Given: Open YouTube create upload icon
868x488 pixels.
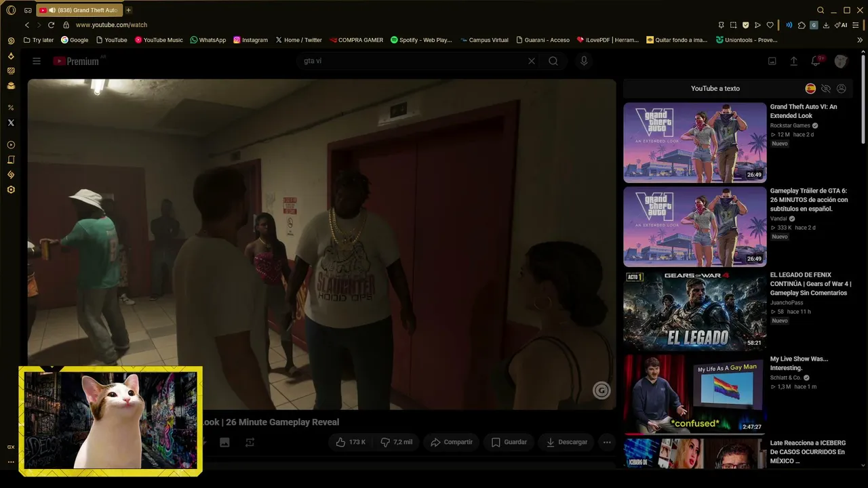Looking at the screenshot, I should [794, 61].
